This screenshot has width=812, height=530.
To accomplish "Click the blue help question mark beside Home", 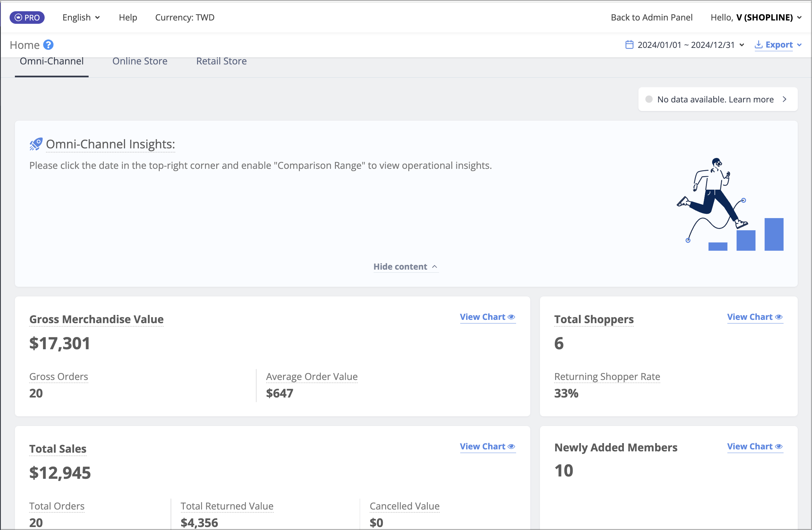I will (48, 45).
